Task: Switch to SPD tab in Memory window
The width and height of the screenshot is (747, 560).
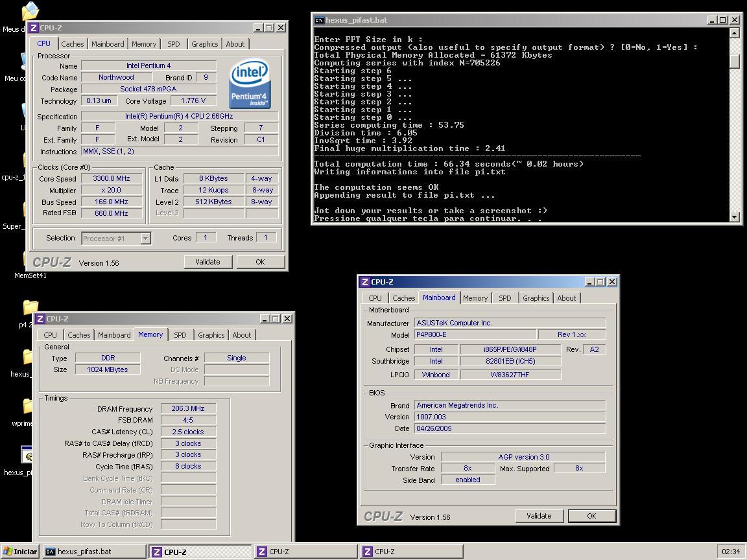Action: [180, 334]
